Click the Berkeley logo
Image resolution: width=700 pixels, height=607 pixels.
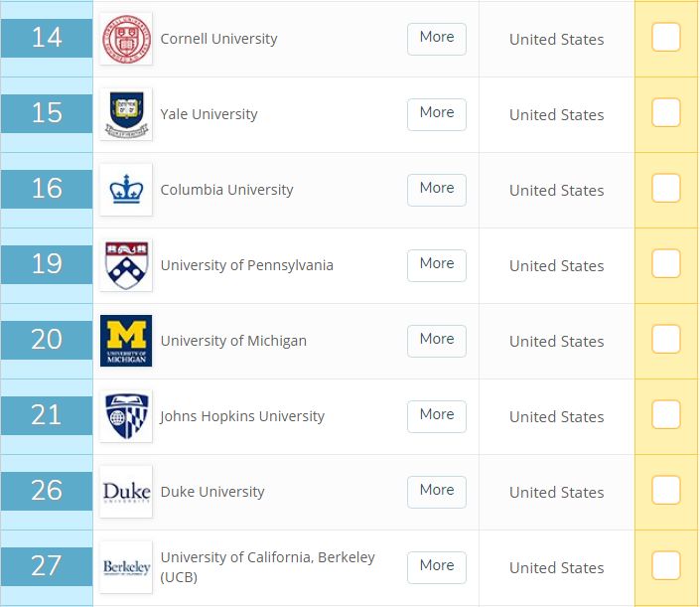click(126, 567)
